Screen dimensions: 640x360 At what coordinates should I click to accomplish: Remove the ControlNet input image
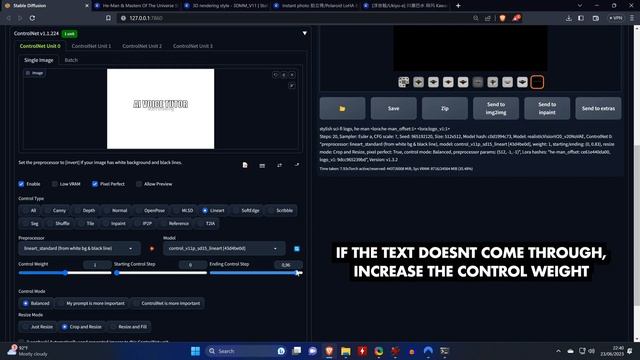[292, 75]
